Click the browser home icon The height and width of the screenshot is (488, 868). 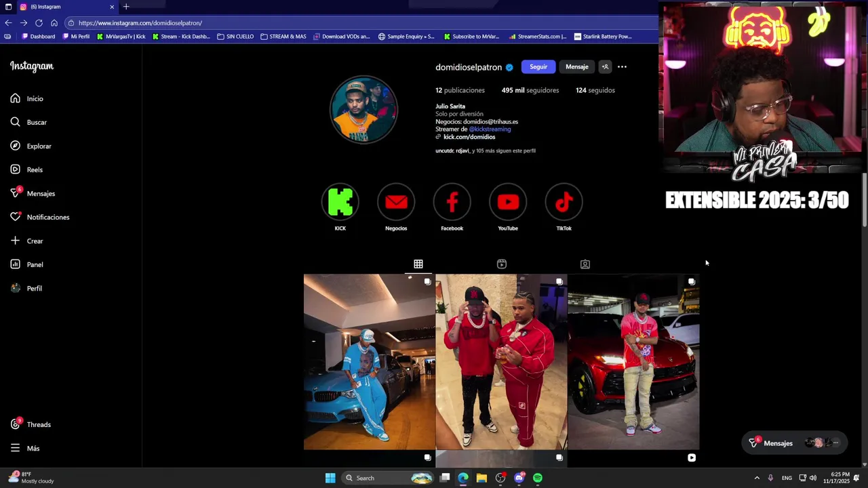[x=54, y=23]
